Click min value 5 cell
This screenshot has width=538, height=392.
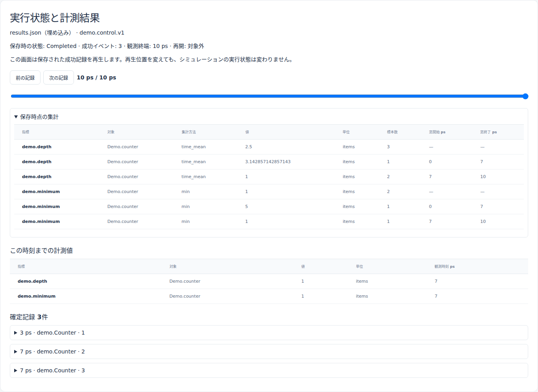(247, 206)
